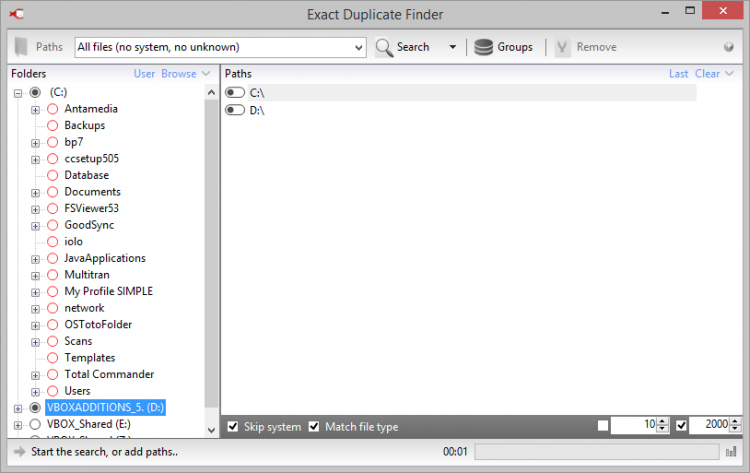Click the '00:01' timer text
750x473 pixels.
click(455, 451)
